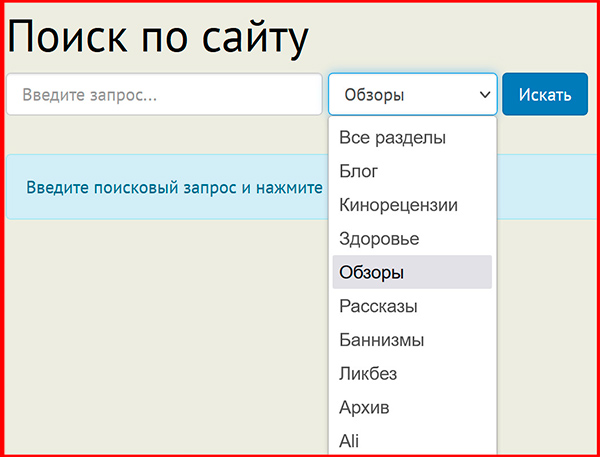Collapse the list using the dropdown chevron arrow

[x=485, y=95]
